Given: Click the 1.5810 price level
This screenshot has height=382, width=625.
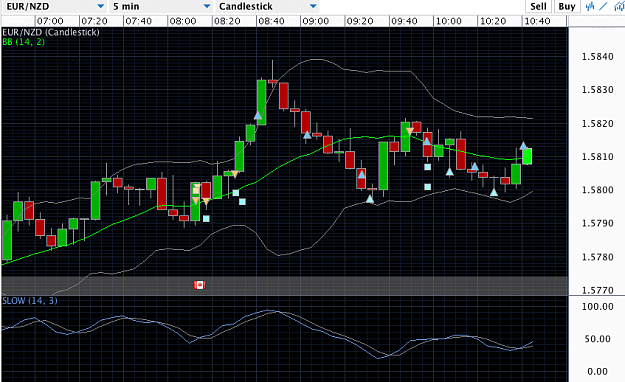Looking at the screenshot, I should (597, 157).
